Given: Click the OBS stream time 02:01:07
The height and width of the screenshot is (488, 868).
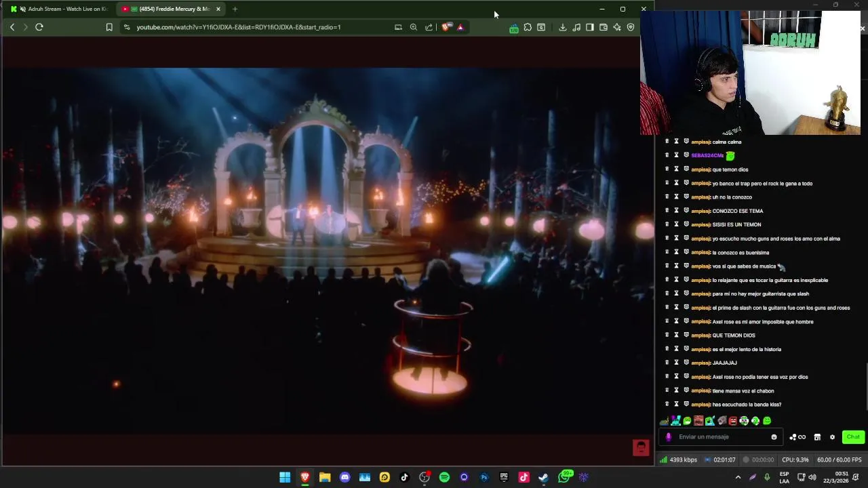Looking at the screenshot, I should [719, 460].
